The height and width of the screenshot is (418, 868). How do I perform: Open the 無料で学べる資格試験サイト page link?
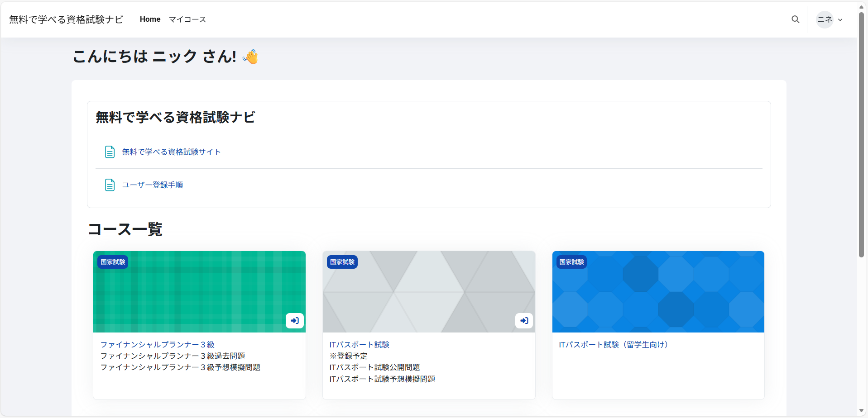171,152
